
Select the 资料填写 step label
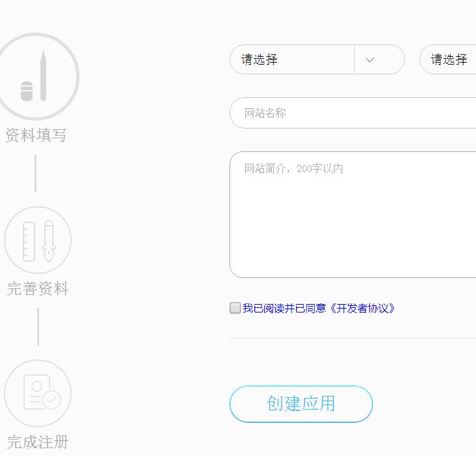coord(36,135)
